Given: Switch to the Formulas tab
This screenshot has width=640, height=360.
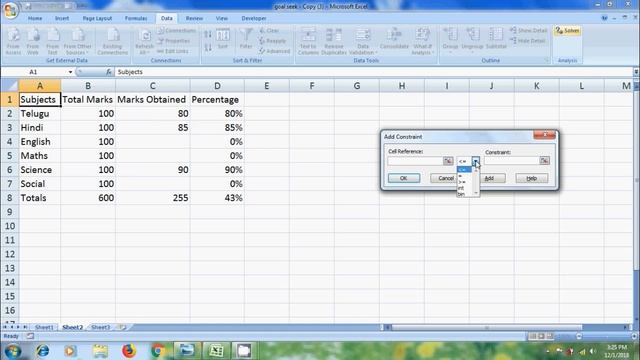Looking at the screenshot, I should (x=136, y=18).
